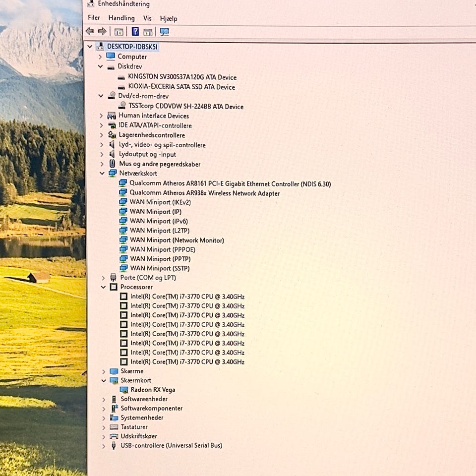Select Qualcomm Atheros AR8161 Ethernet Controller
The image size is (476, 476).
(230, 183)
